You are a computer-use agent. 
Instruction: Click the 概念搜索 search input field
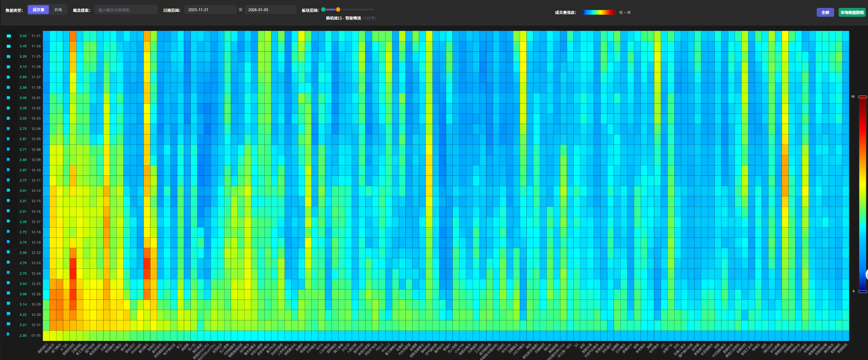126,10
